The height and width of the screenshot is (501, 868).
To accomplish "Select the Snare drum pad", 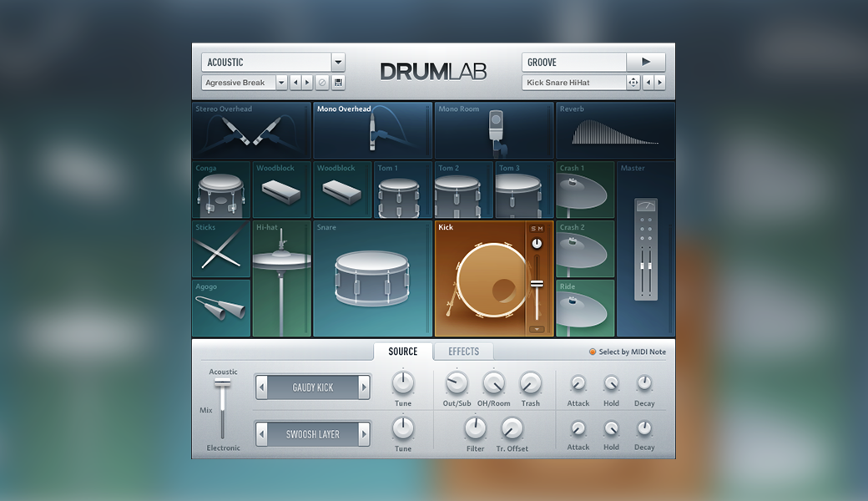I will (x=372, y=278).
